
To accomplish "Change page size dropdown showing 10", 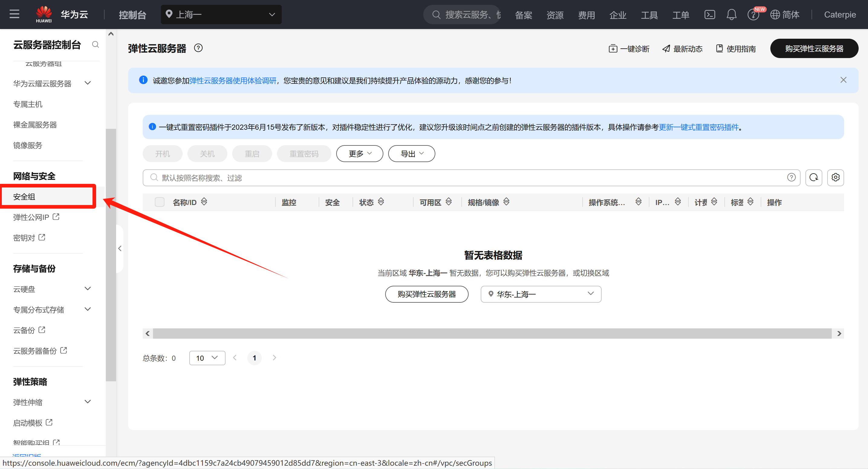I will pyautogui.click(x=207, y=358).
